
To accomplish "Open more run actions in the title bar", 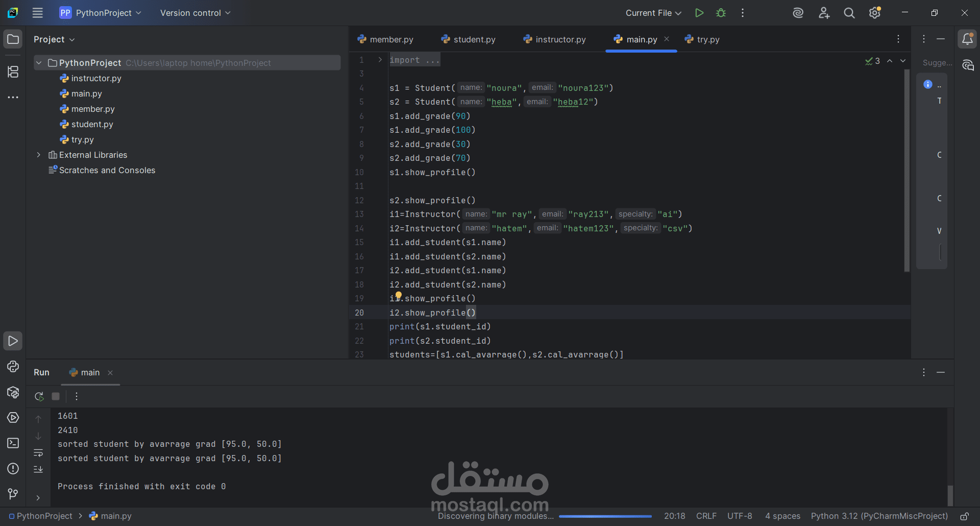I will (743, 13).
